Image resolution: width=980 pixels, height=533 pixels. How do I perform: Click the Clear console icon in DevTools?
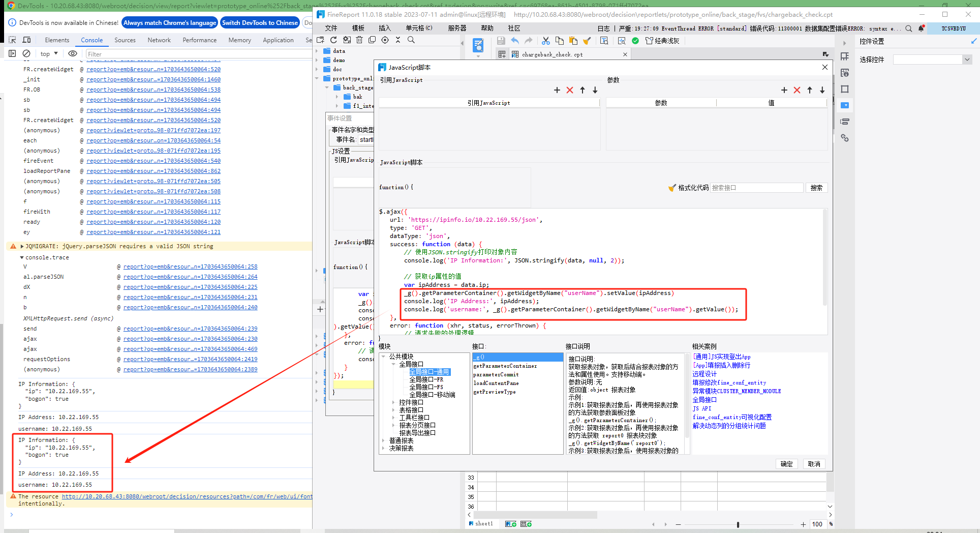tap(26, 53)
